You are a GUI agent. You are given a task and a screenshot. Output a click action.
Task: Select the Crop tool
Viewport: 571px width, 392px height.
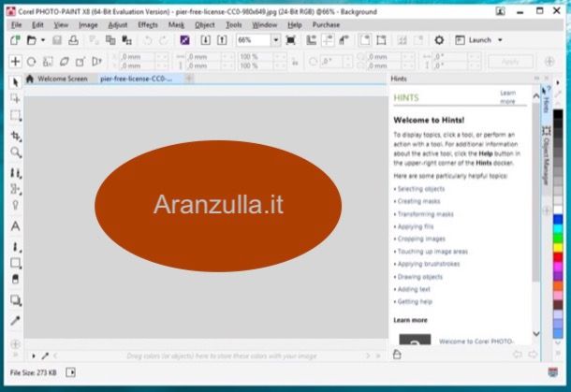(16, 137)
